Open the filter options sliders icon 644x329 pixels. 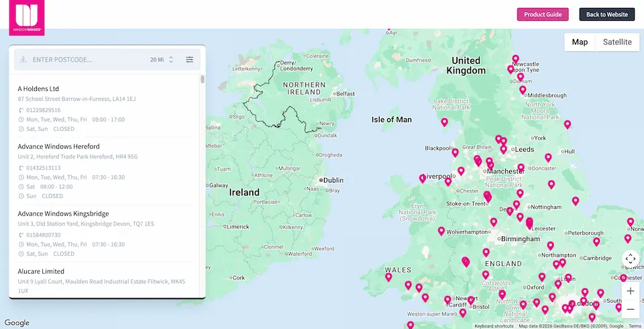click(189, 60)
